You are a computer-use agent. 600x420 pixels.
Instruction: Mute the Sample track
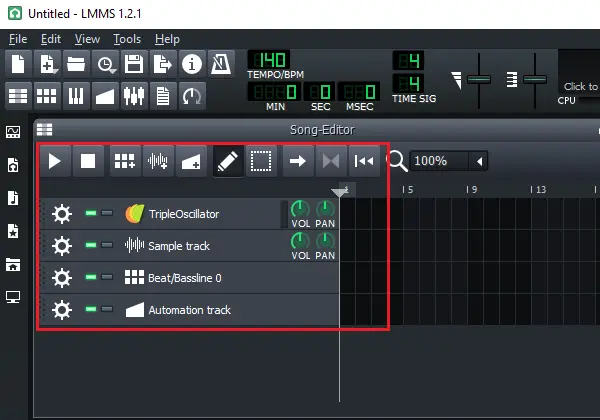[91, 245]
